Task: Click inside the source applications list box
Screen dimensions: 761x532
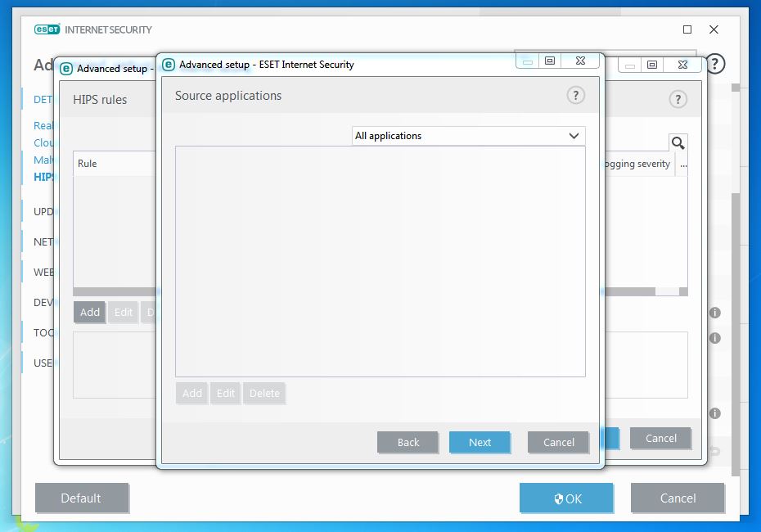Action: coord(380,261)
